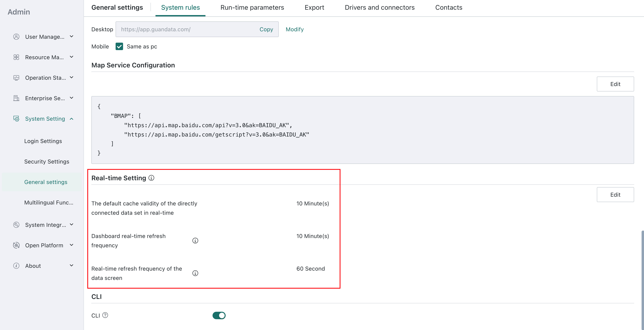Image resolution: width=644 pixels, height=330 pixels.
Task: Collapse the System Setting menu chevron
Action: (x=71, y=119)
